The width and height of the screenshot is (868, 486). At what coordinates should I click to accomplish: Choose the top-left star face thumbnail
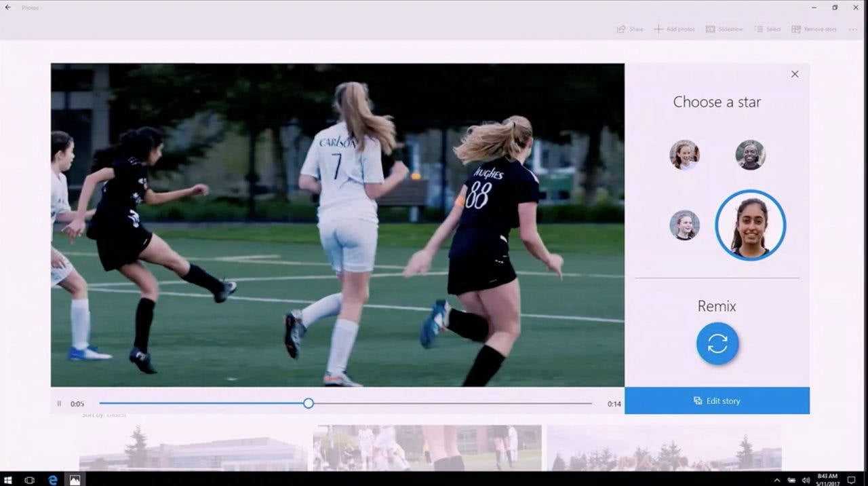pyautogui.click(x=684, y=155)
